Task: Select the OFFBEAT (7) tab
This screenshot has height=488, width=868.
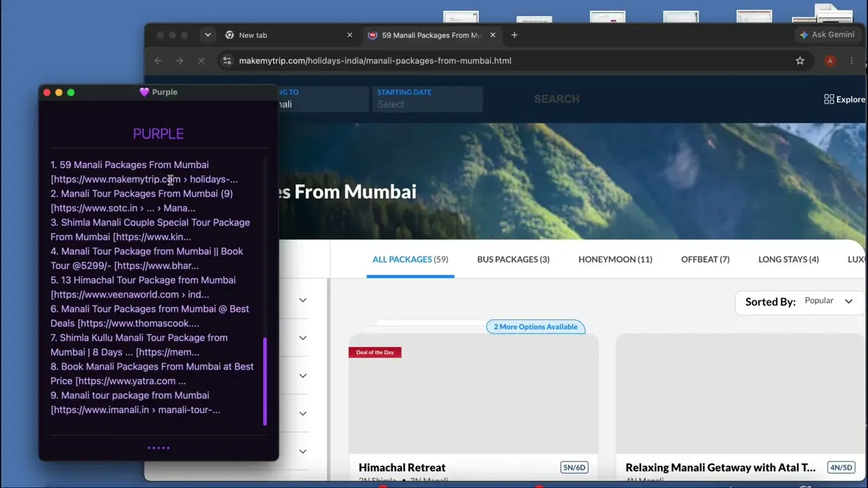Action: (705, 259)
